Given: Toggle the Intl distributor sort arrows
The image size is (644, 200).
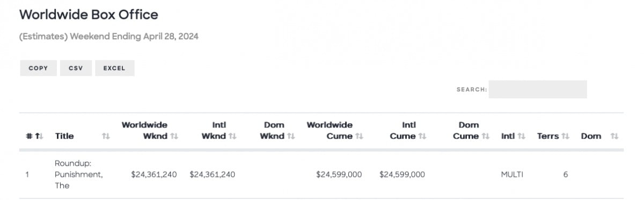Looking at the screenshot, I should tap(522, 137).
